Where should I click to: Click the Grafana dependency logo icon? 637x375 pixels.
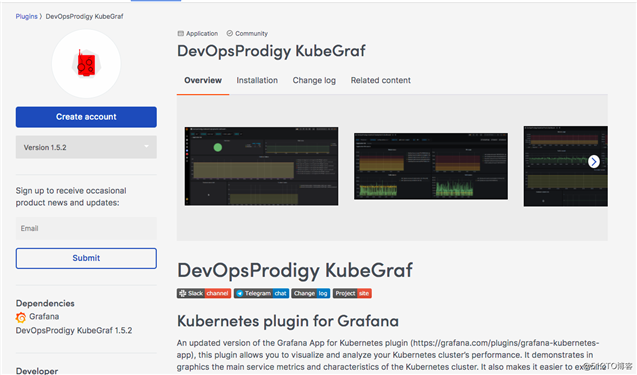point(21,317)
